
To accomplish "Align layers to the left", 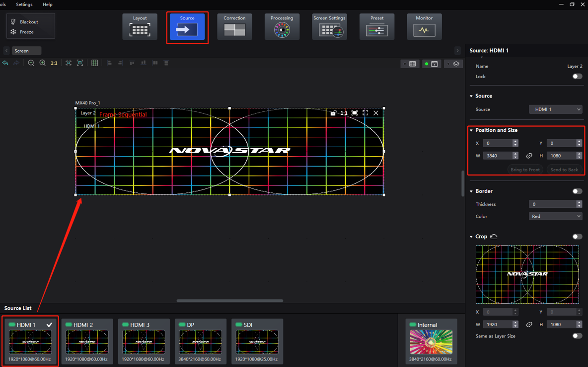I will 109,63.
